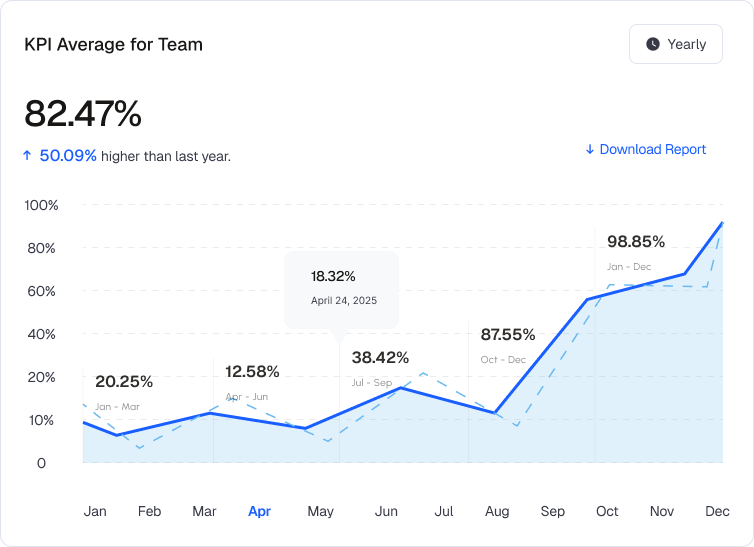
Task: Click the 100% y-axis label
Action: [41, 205]
